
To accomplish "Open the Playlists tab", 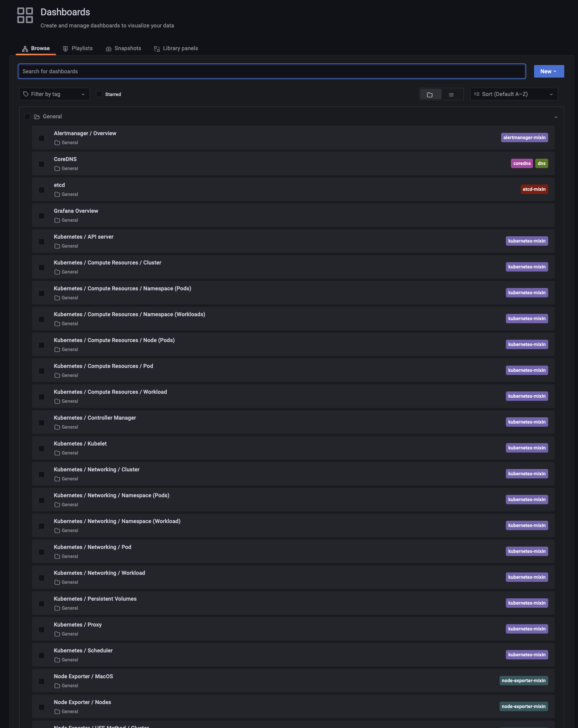I will pos(78,49).
